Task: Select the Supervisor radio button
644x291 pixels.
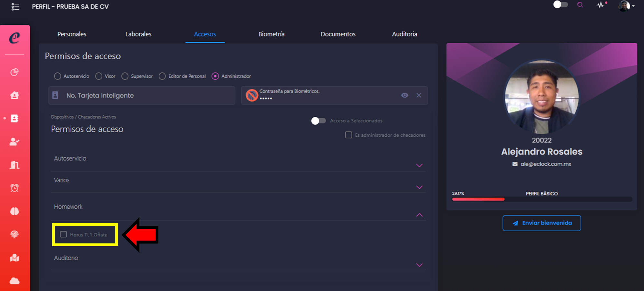Action: [125, 76]
